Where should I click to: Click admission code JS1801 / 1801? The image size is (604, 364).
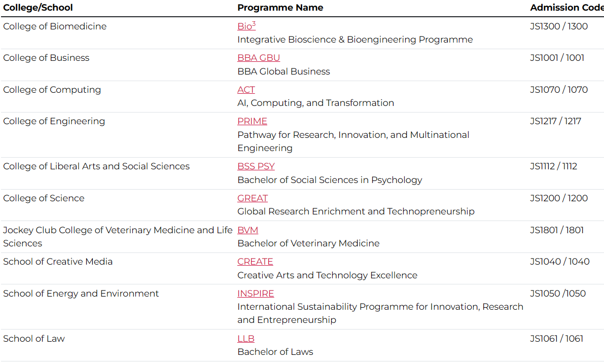pyautogui.click(x=557, y=230)
